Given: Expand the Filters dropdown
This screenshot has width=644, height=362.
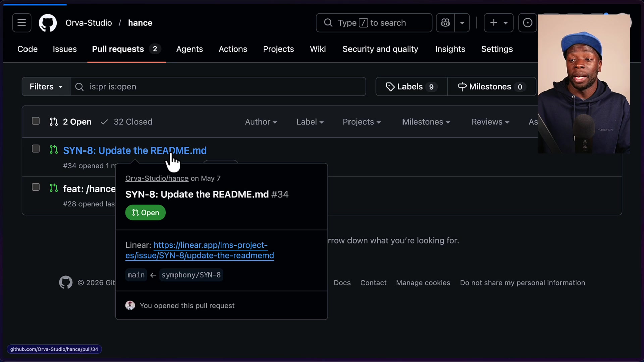Looking at the screenshot, I should [x=46, y=86].
